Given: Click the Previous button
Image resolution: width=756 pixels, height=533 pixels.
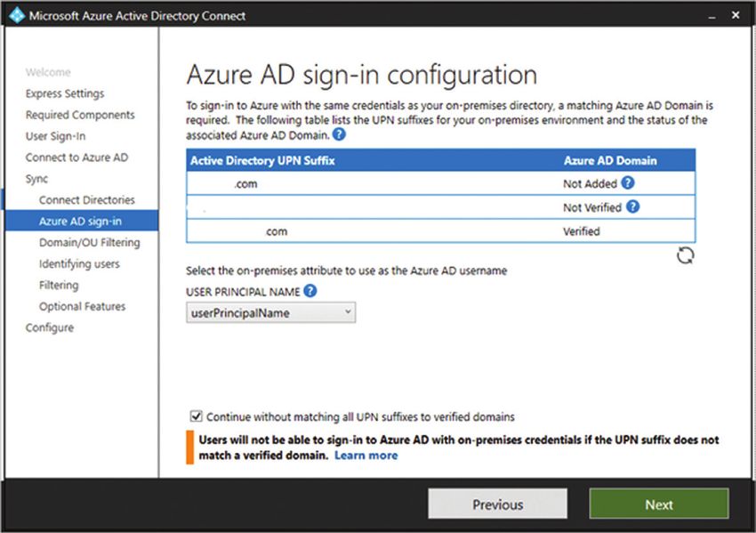Looking at the screenshot, I should coord(497,504).
